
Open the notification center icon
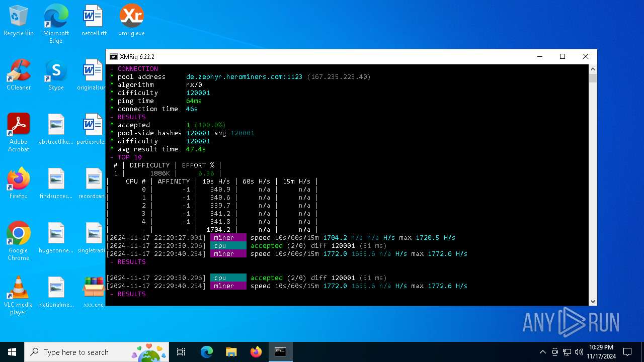(627, 352)
